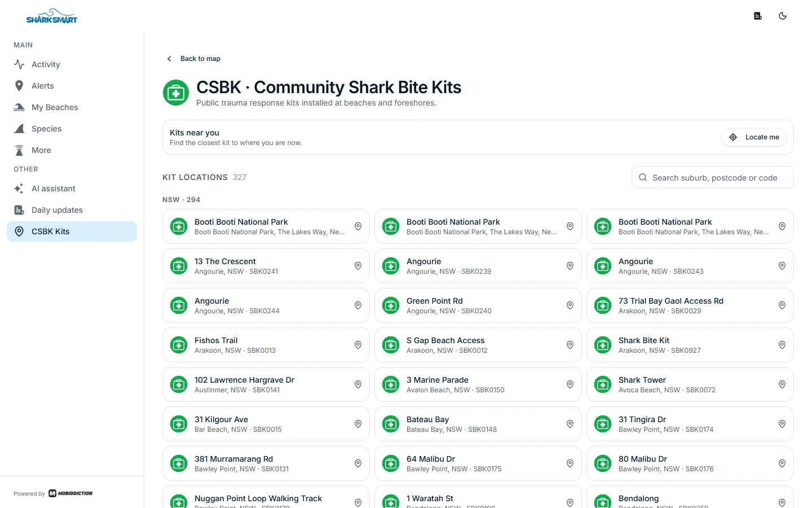Open Activity in sidebar
The image size is (812, 508).
[x=72, y=64]
